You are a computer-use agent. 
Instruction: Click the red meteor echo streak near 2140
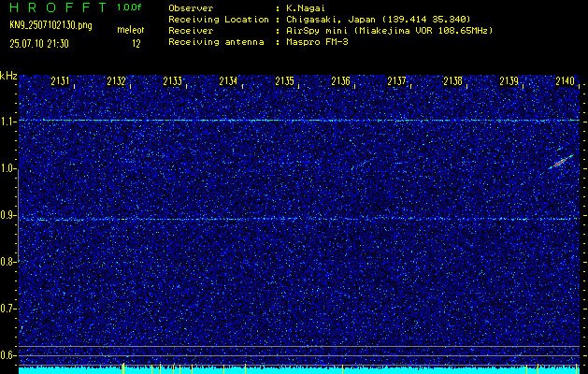point(562,162)
